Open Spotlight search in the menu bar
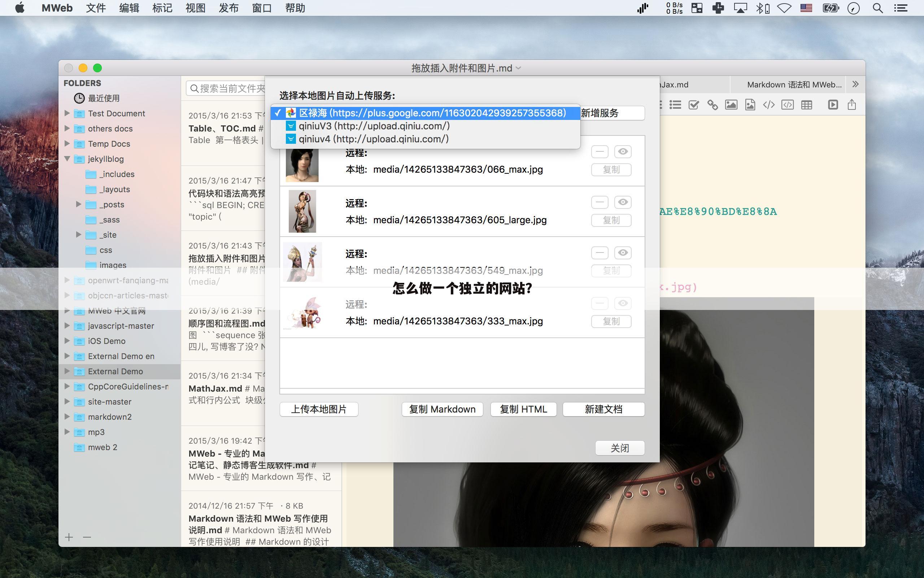Screen dimensions: 924x578 878,8
